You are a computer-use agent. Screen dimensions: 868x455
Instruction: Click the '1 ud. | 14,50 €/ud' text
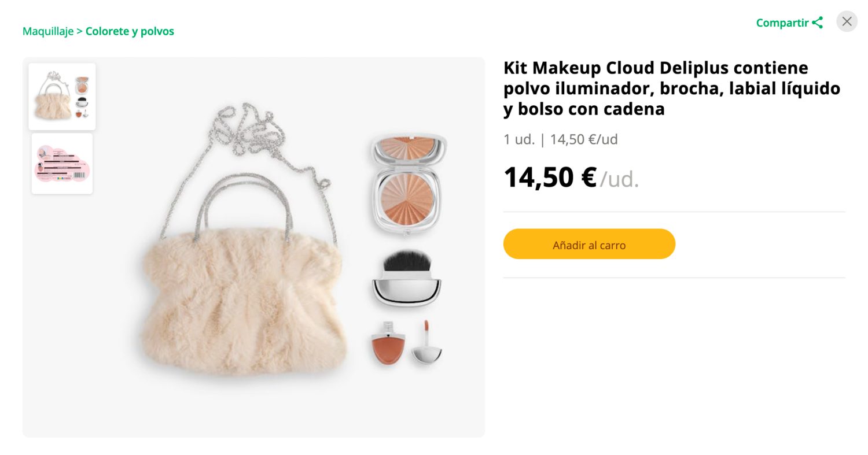coord(561,139)
